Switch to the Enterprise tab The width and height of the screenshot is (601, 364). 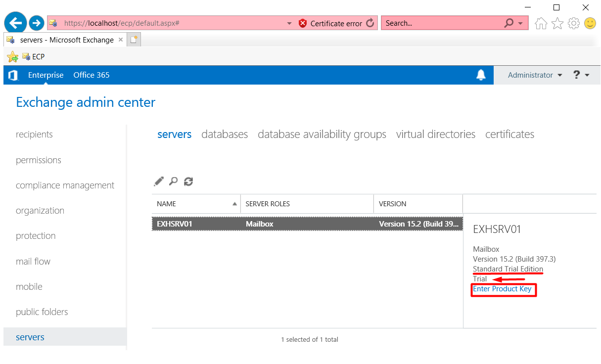46,75
